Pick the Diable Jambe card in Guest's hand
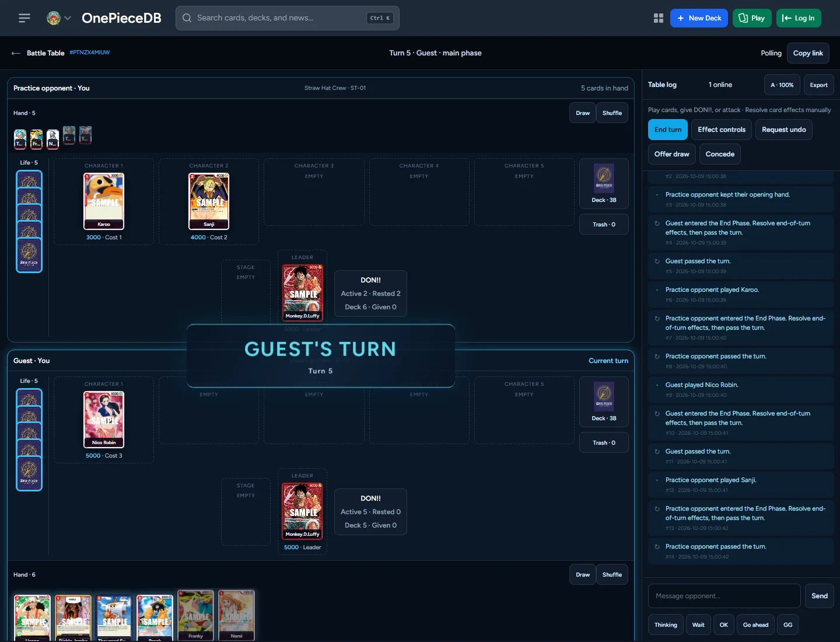 73,618
